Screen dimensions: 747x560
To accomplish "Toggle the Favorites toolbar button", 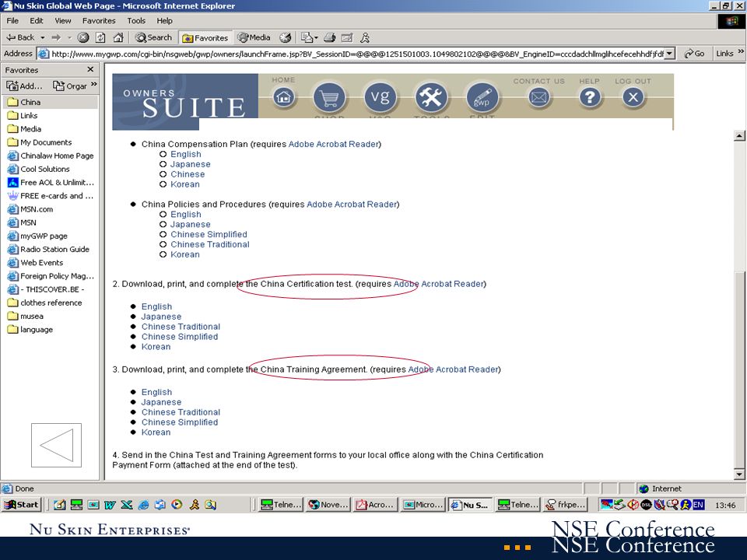I will coord(205,37).
